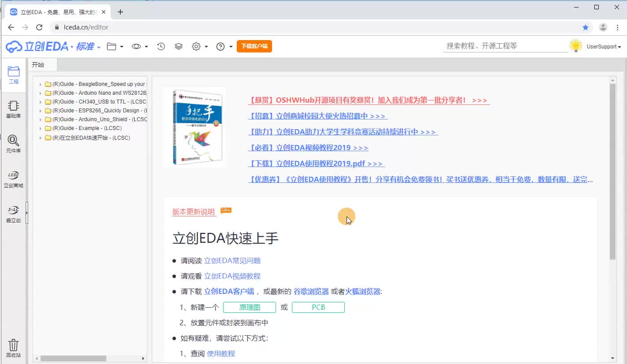The height and width of the screenshot is (364, 627).
Task: Open the 嘉立创 JLC panel
Action: [13, 214]
